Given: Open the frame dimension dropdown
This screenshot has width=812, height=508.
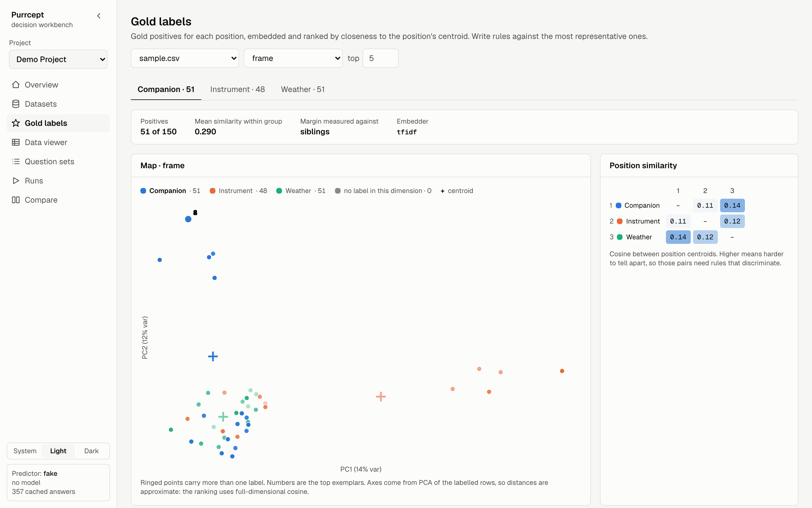Looking at the screenshot, I should 293,58.
